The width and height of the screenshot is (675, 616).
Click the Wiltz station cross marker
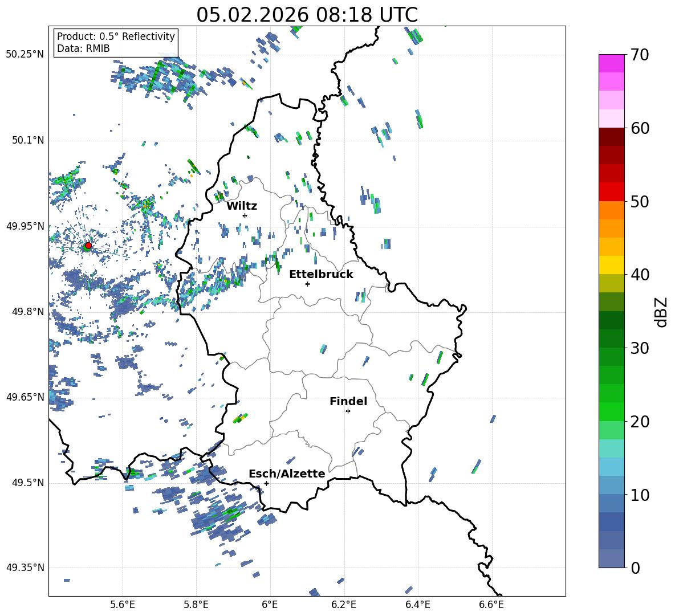point(245,215)
